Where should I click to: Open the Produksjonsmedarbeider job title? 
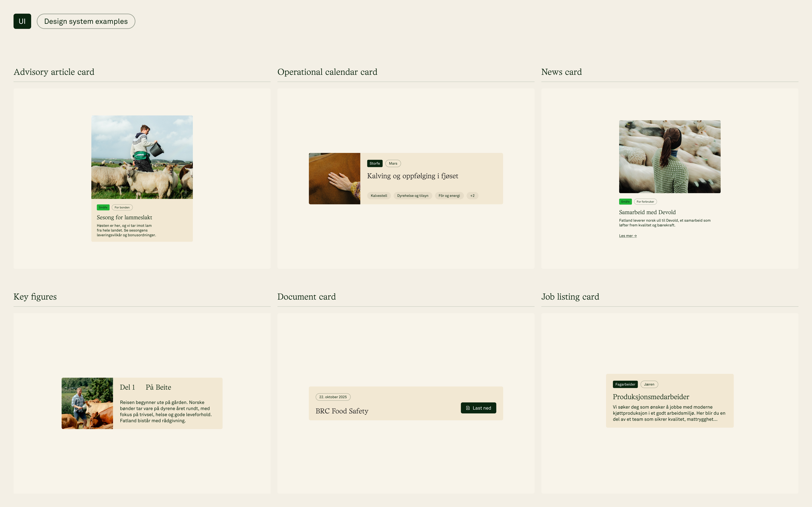click(651, 397)
